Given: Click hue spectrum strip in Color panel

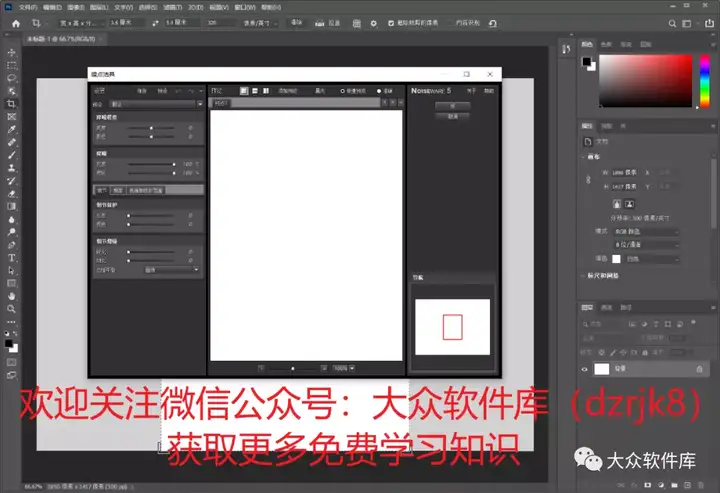Looking at the screenshot, I should click(704, 81).
